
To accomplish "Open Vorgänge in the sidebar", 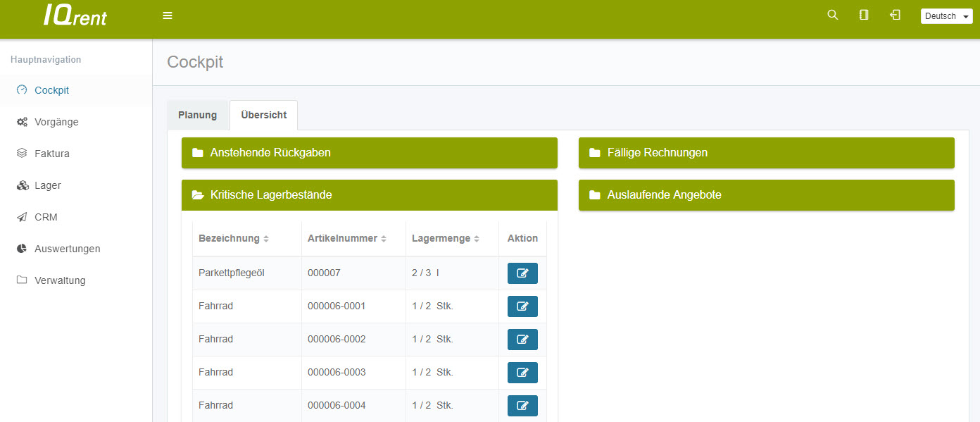I will pyautogui.click(x=56, y=122).
